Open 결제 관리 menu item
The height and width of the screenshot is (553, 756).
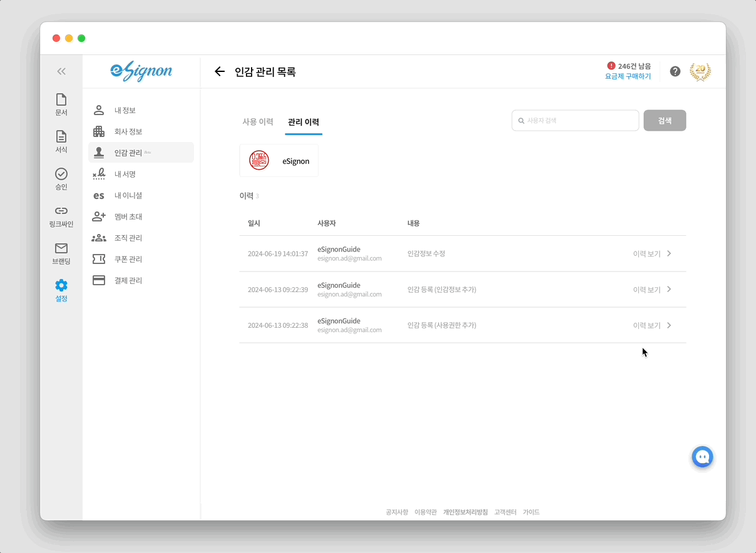(141, 280)
